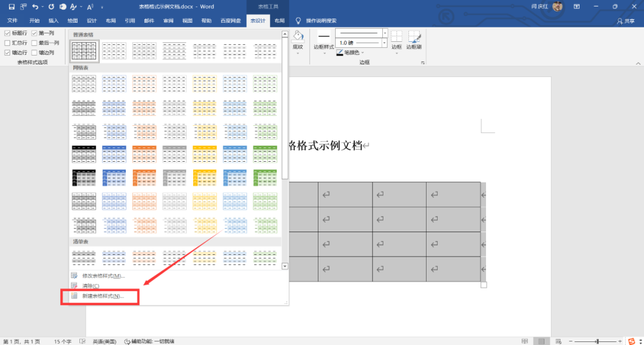This screenshot has height=345, width=644.
Task: Click the Ribbon Display Options icon
Action: [577, 7]
